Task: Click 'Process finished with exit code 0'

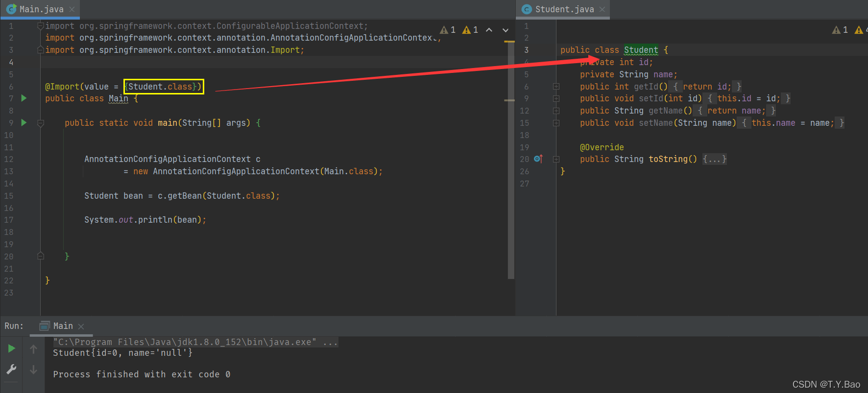Action: click(x=142, y=374)
